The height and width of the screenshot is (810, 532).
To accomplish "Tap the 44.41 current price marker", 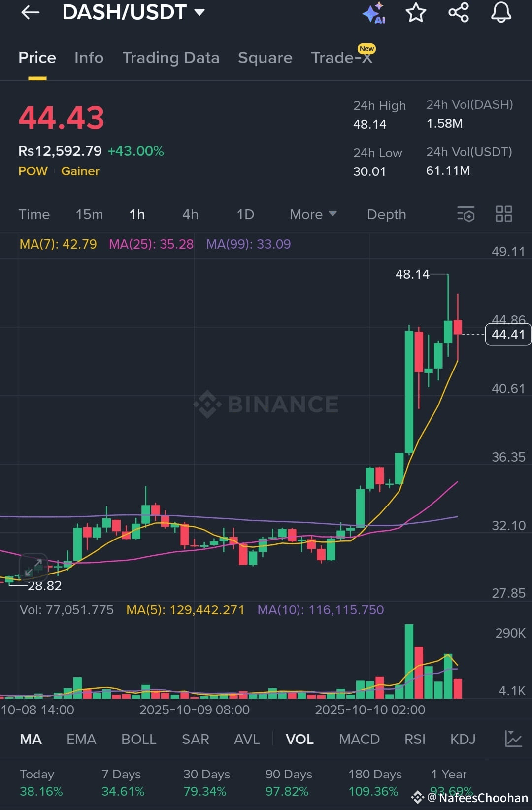I will tap(508, 335).
